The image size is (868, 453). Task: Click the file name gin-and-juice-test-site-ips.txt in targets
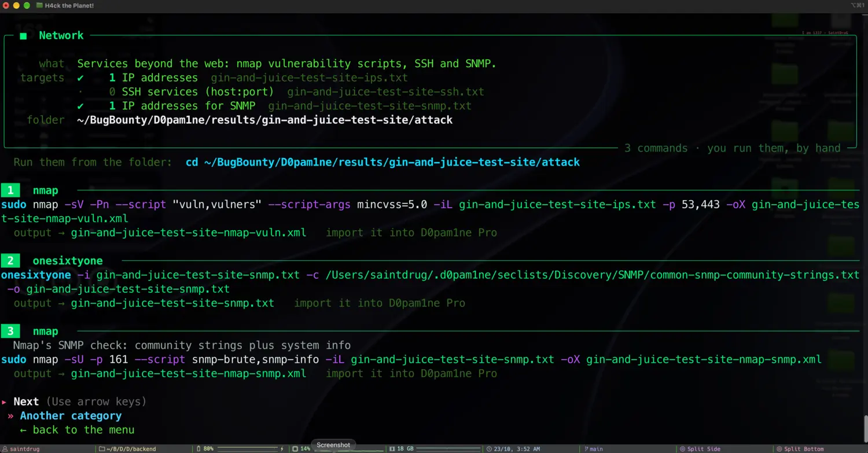309,78
